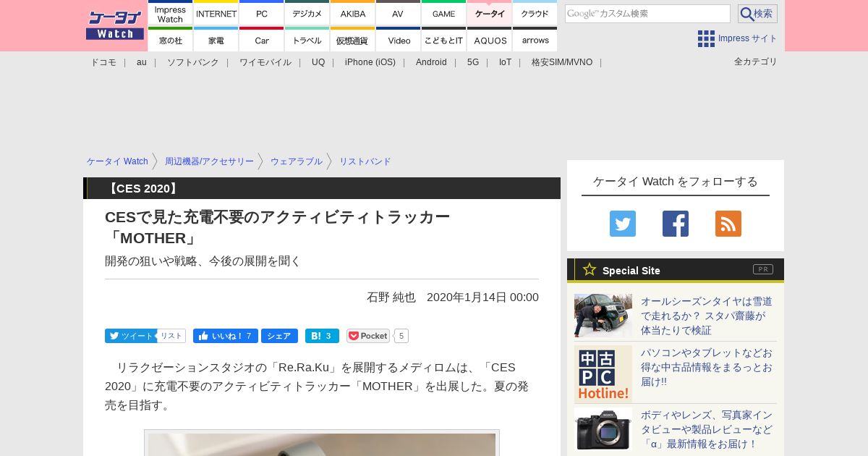Open the snow tire car thumbnail
868x456 pixels.
pyautogui.click(x=603, y=316)
